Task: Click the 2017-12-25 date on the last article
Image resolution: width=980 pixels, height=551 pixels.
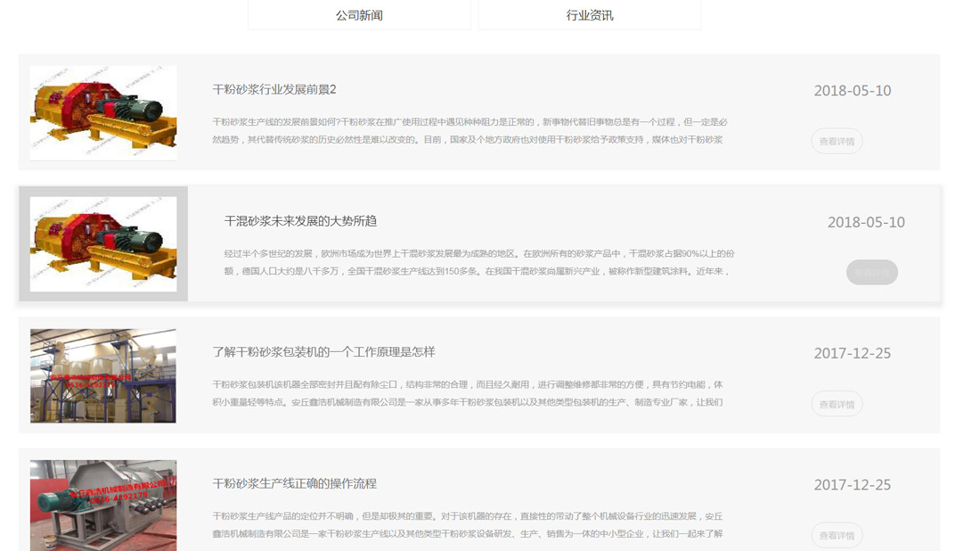Action: click(851, 484)
